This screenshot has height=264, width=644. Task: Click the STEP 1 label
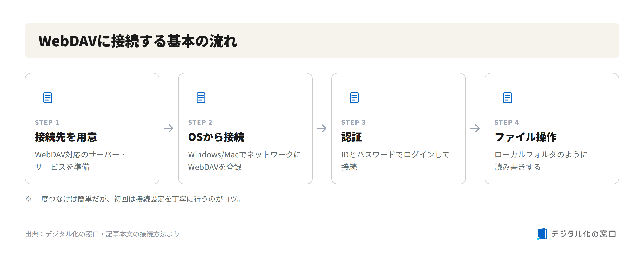tap(47, 122)
